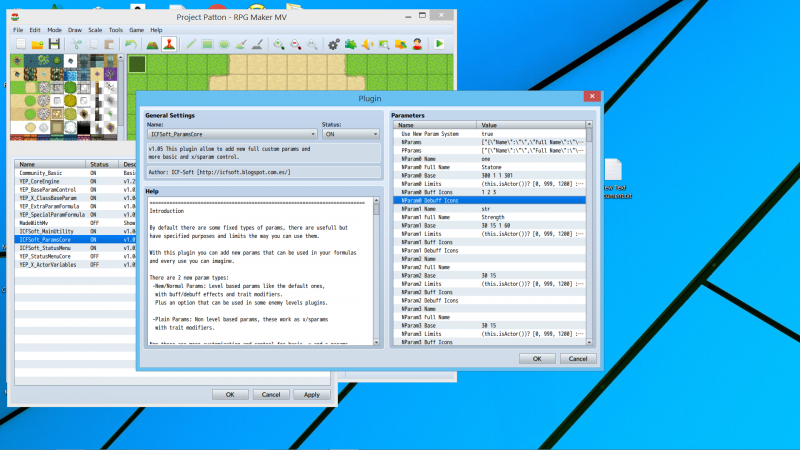
Task: Select the YEP_CoreEngine plugin row
Action: (76, 181)
